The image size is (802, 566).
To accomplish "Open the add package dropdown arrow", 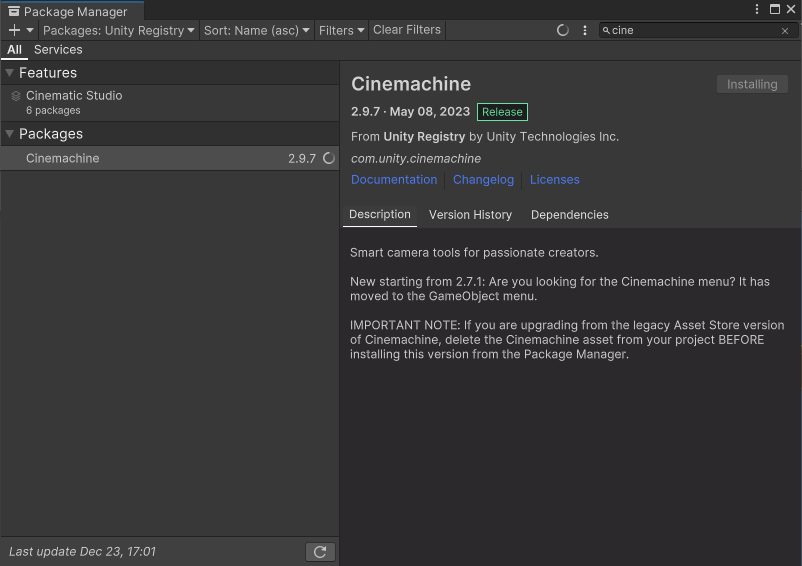I will 30,30.
